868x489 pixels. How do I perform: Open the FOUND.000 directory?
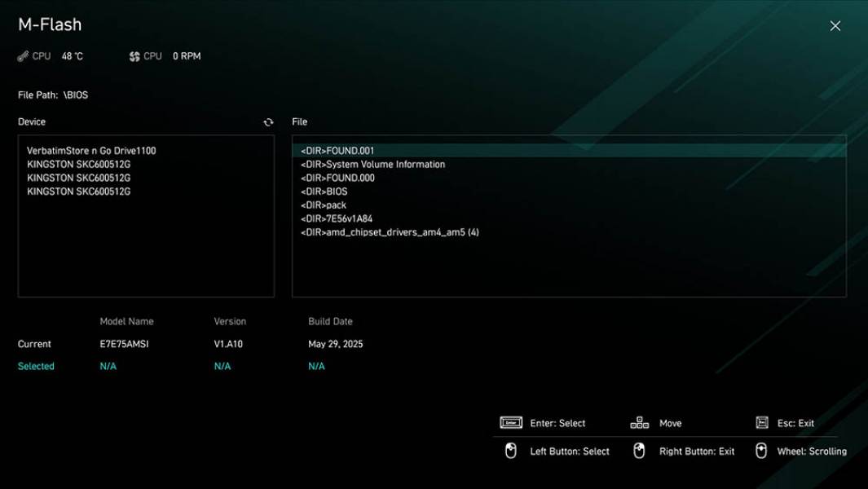337,178
